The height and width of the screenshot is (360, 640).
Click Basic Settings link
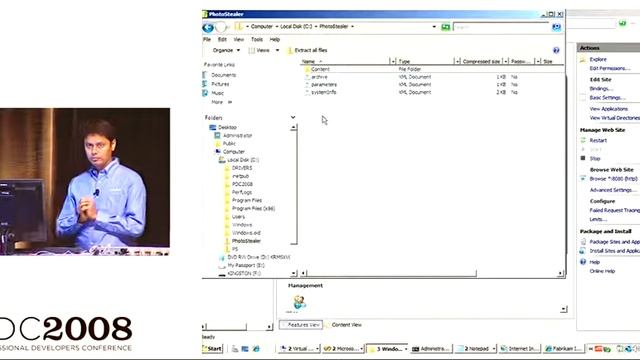pyautogui.click(x=607, y=98)
